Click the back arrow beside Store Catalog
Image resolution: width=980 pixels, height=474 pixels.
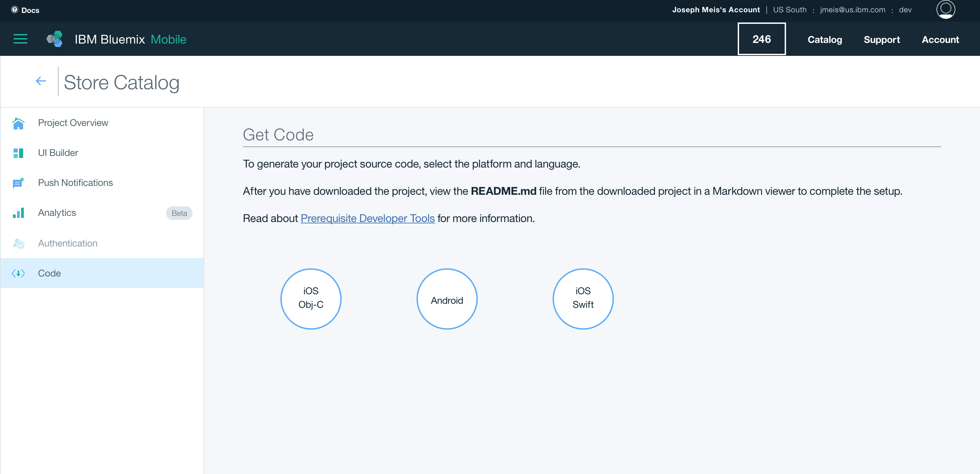click(x=41, y=81)
